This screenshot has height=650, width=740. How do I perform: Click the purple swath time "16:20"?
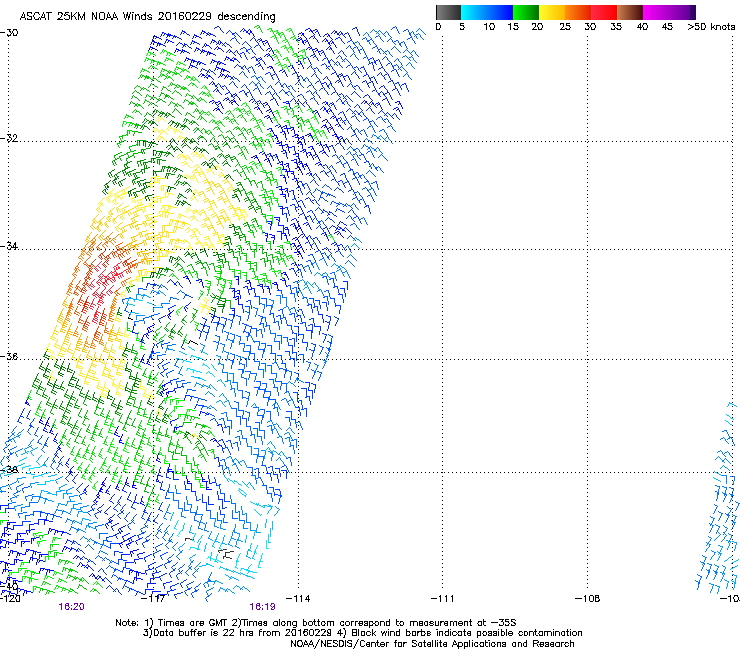point(71,607)
